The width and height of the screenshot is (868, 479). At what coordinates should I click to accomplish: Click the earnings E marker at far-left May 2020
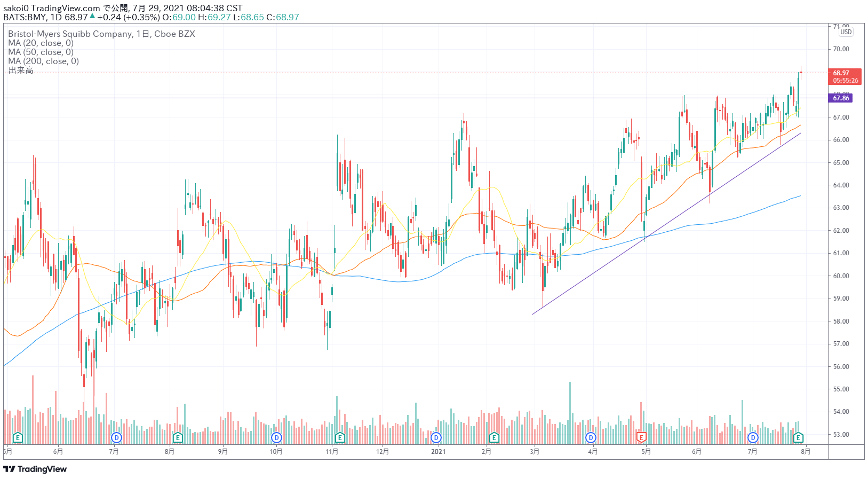coord(18,437)
